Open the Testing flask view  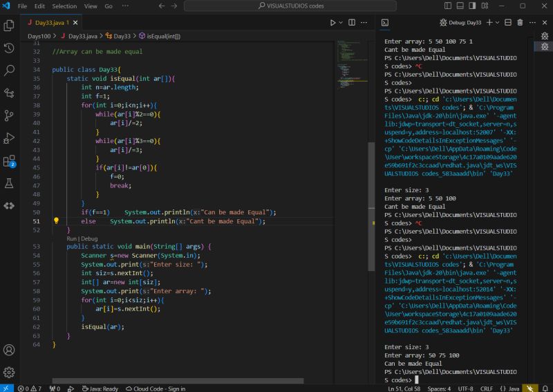(9, 183)
